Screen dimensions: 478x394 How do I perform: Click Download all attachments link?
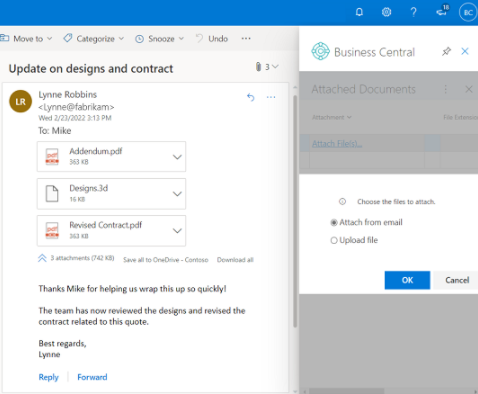click(235, 260)
